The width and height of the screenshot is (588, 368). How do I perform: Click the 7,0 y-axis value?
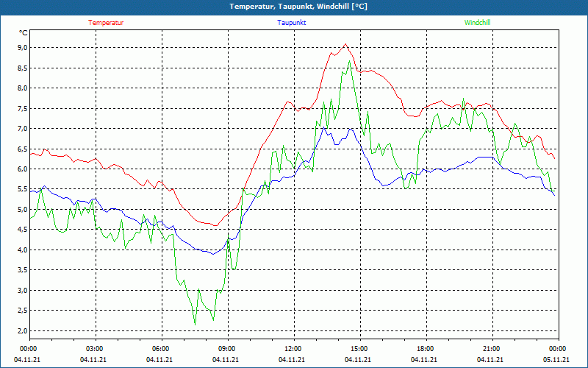pos(23,128)
